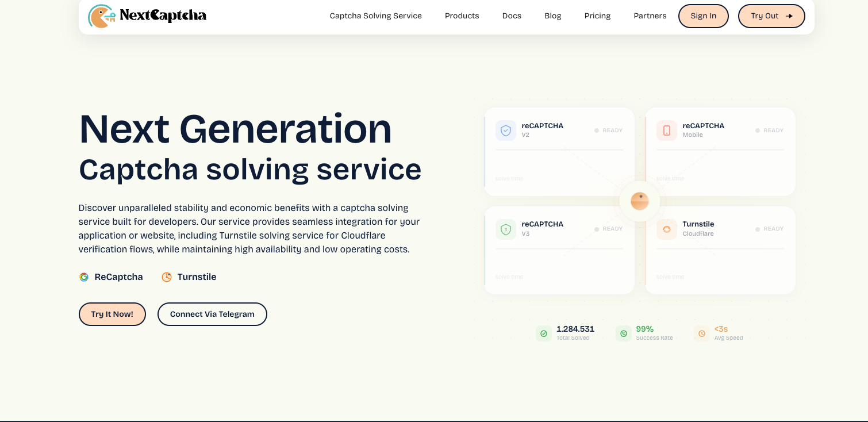Select the Turnstile clock icon beside its label
The width and height of the screenshot is (868, 422).
167,277
